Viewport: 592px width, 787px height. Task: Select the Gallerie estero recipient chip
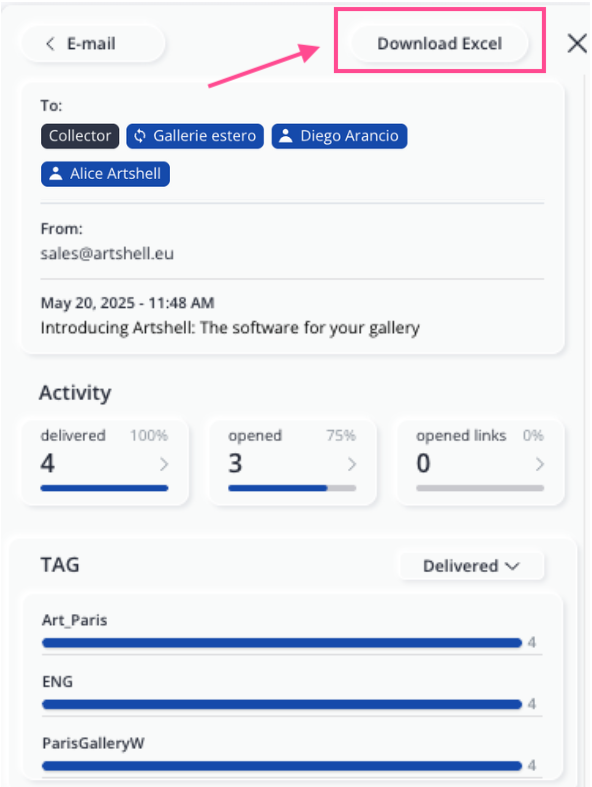pos(195,136)
